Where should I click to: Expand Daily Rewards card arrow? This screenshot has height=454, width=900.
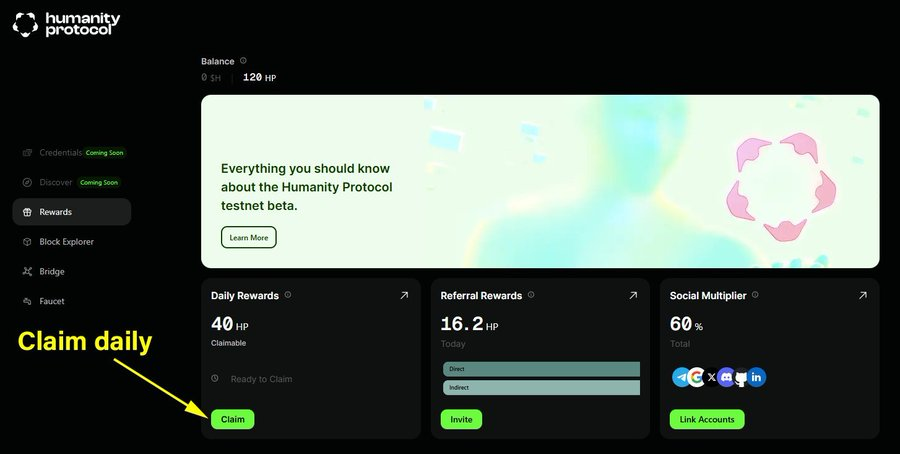[x=404, y=295]
